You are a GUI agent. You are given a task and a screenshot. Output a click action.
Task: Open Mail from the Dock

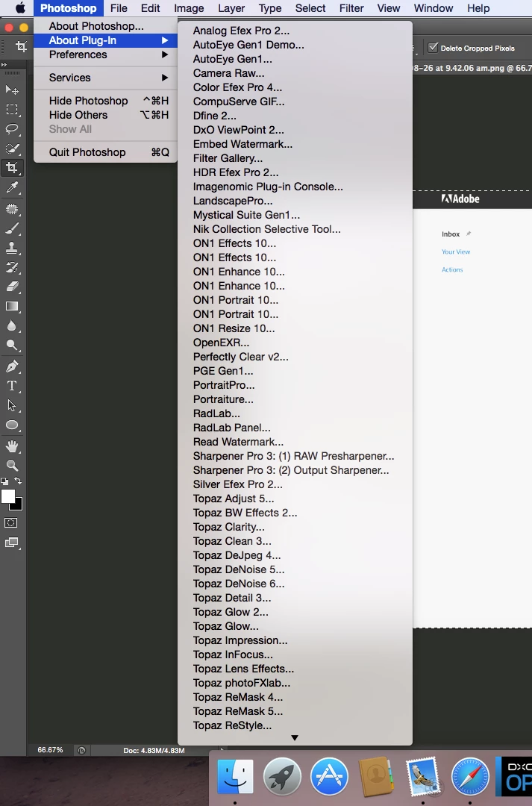click(423, 776)
